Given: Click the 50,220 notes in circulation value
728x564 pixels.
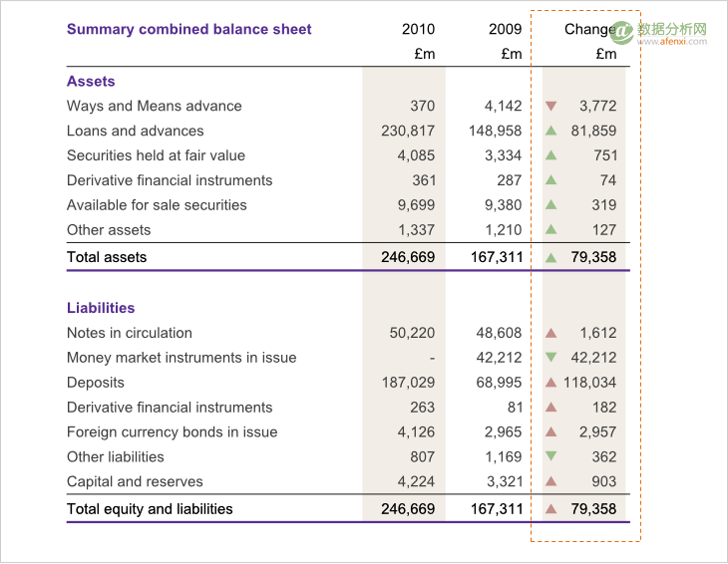Looking at the screenshot, I should [412, 333].
